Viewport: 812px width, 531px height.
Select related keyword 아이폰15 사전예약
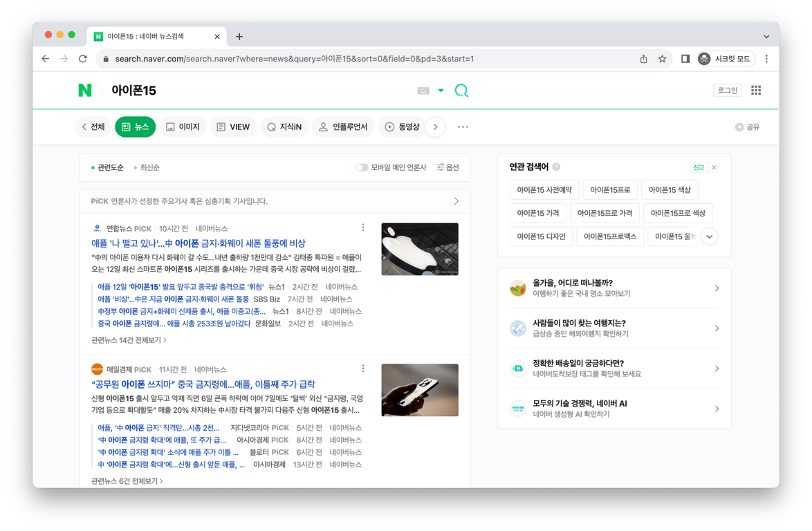544,190
